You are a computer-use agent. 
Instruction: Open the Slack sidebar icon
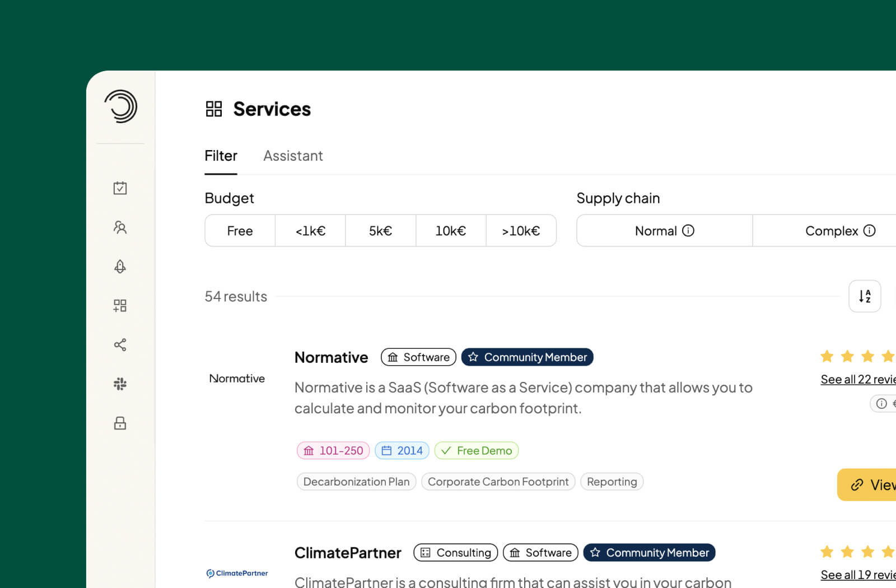coord(120,384)
